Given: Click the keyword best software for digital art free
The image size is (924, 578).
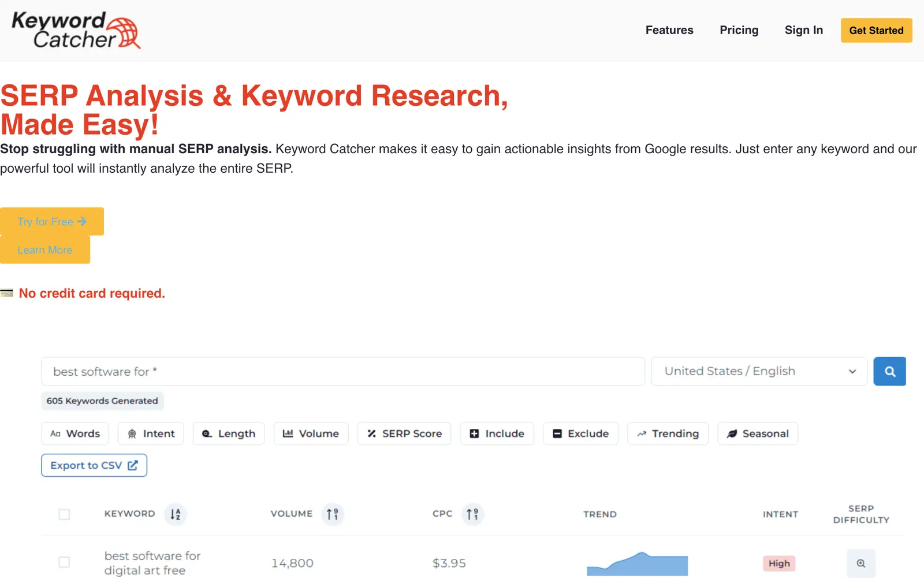Looking at the screenshot, I should [x=152, y=563].
